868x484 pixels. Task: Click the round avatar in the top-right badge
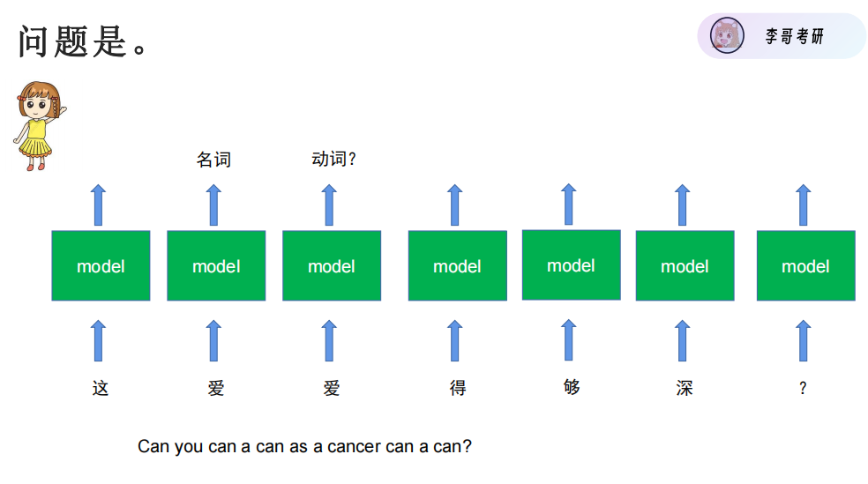(x=727, y=36)
